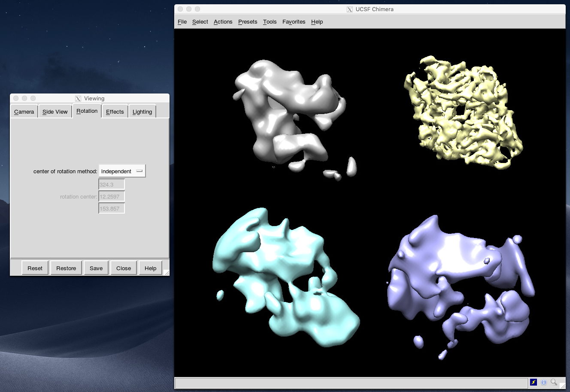
Task: Close the UCSF Chimera window
Action: [180, 9]
